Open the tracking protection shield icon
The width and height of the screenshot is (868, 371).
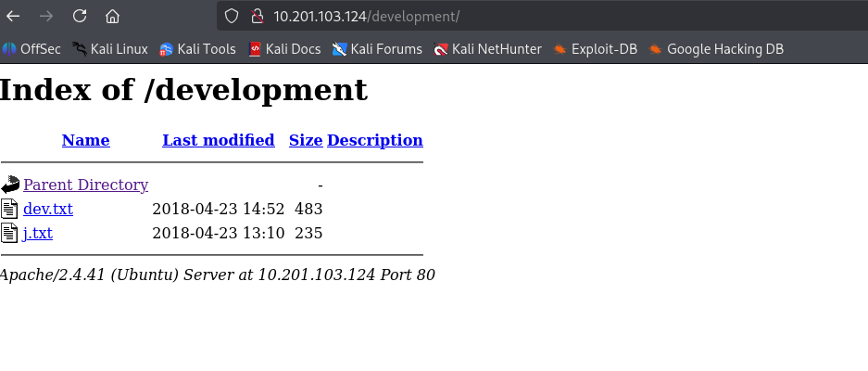point(232,16)
